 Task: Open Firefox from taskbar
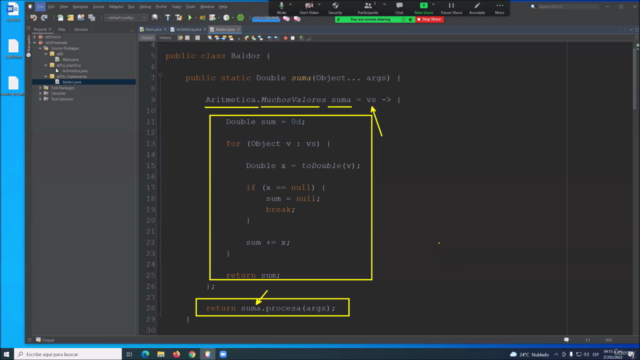click(176, 354)
